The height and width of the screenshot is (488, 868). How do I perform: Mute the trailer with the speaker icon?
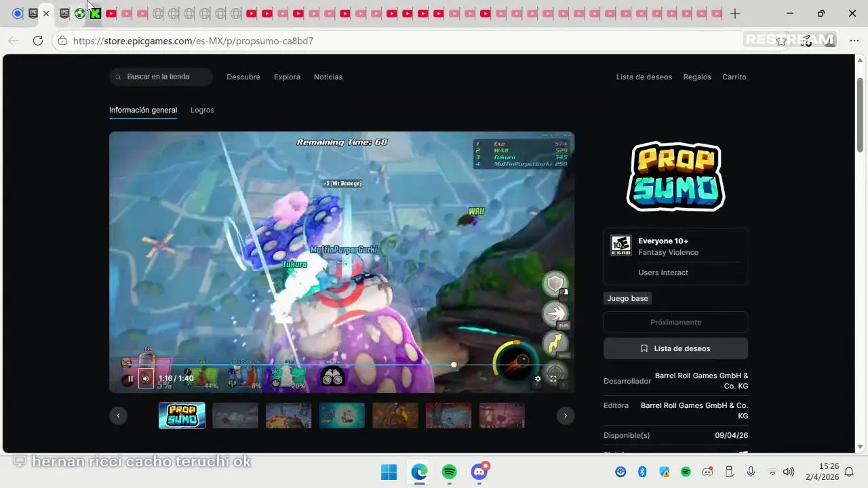point(146,378)
